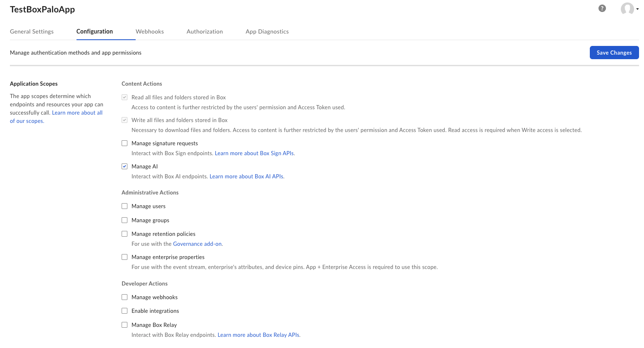644x348 pixels.
Task: Select Manage enterprise properties checkbox
Action: click(x=124, y=257)
